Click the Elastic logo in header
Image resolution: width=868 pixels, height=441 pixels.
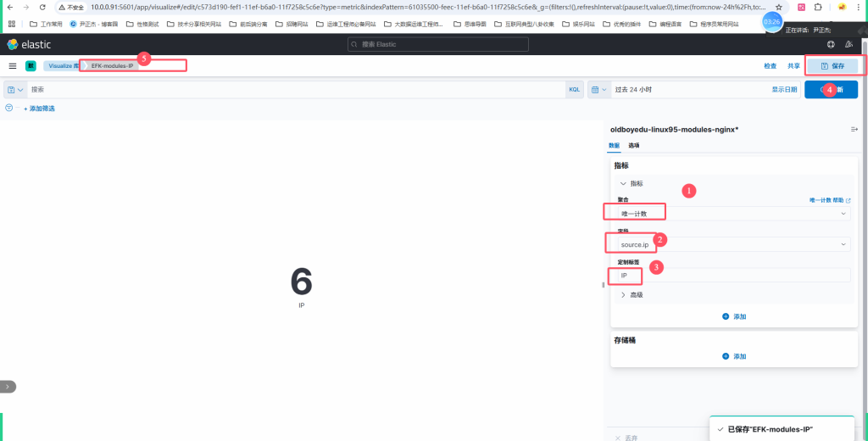click(29, 44)
